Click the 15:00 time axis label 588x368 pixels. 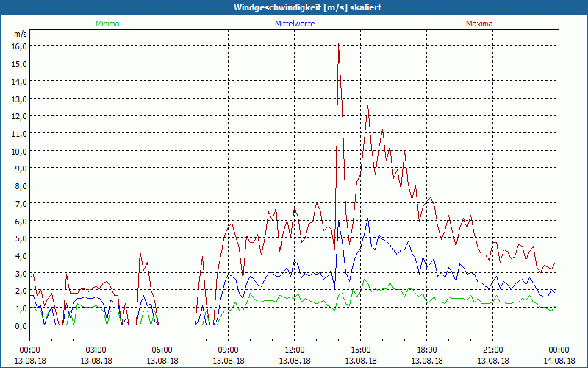pos(360,350)
